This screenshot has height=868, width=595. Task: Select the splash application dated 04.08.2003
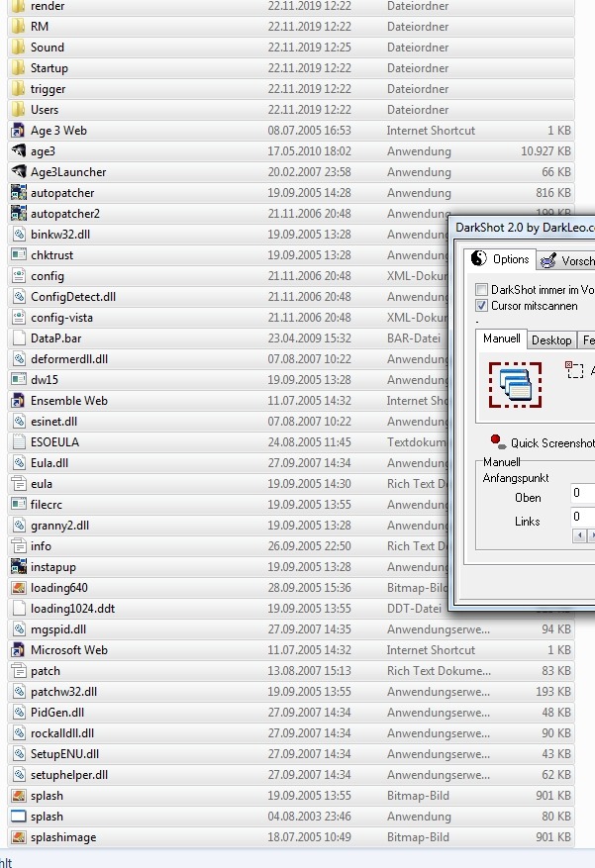[x=47, y=817]
